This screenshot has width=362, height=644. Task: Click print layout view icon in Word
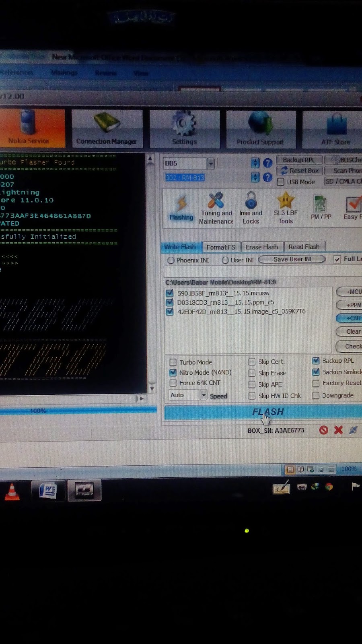coord(290,469)
